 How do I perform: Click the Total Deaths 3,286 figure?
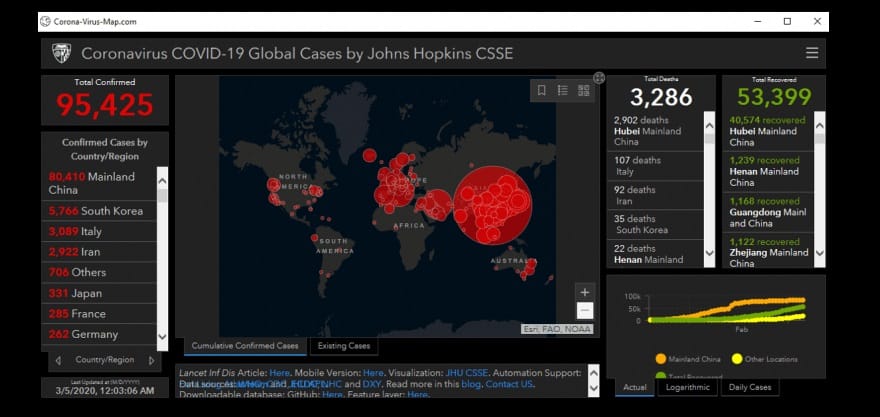coord(661,97)
